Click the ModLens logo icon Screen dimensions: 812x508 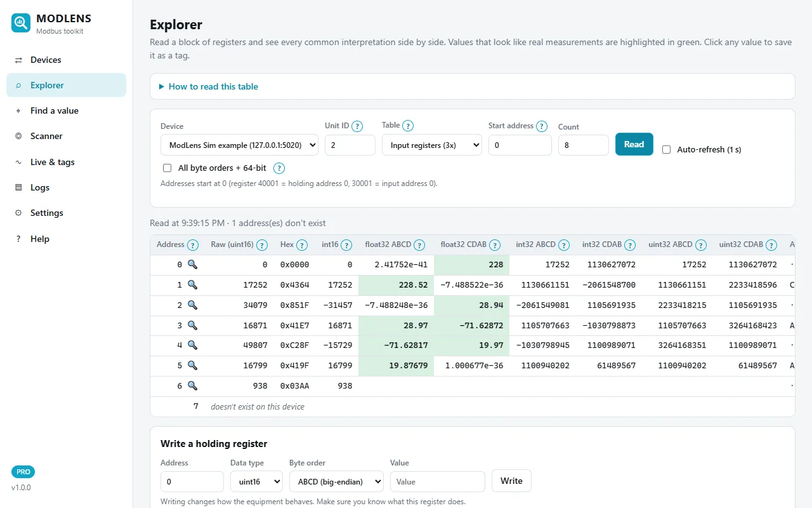click(21, 23)
